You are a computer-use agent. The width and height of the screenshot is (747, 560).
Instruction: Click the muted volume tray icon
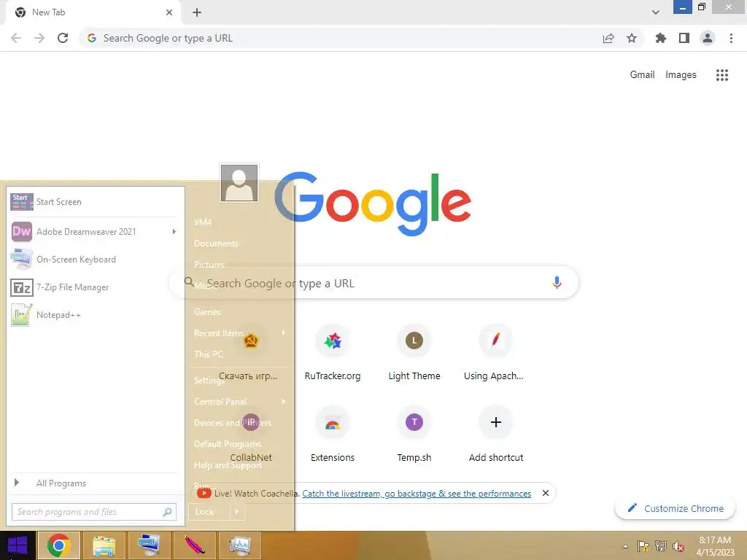tap(678, 546)
